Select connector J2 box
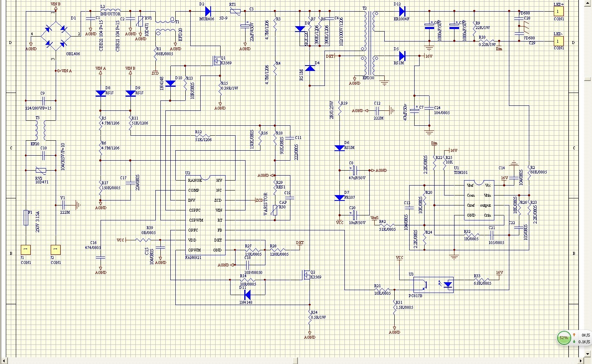Viewport: 592px width, 364px height. [56, 249]
